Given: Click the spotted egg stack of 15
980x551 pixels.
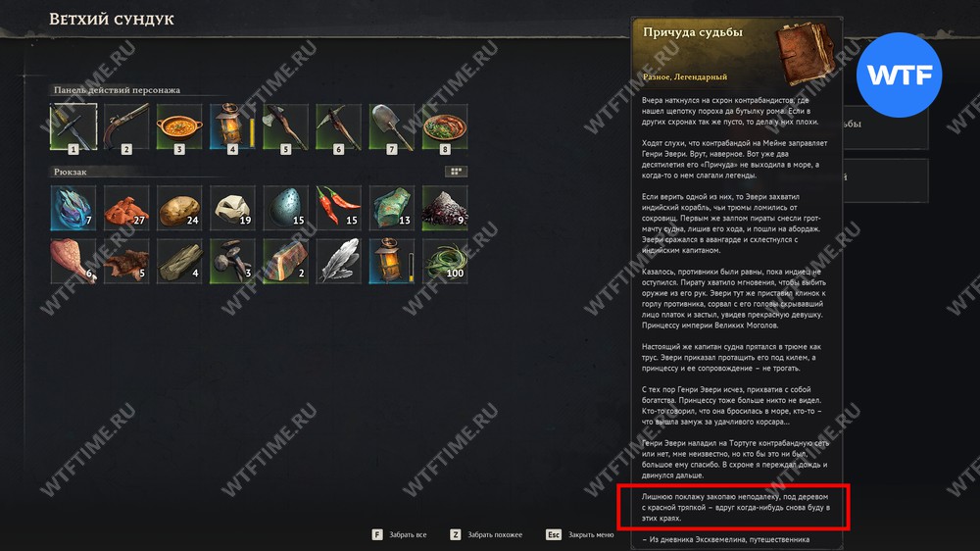Looking at the screenshot, I should (x=285, y=208).
